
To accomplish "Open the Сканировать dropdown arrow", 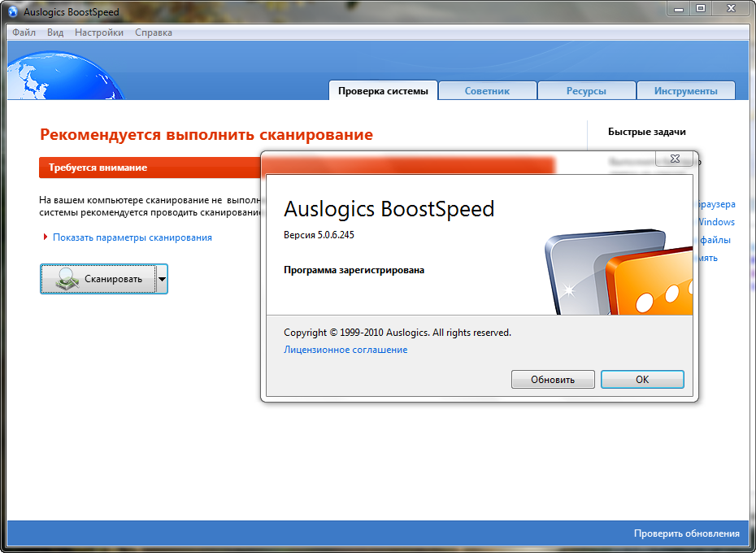I will (x=162, y=279).
